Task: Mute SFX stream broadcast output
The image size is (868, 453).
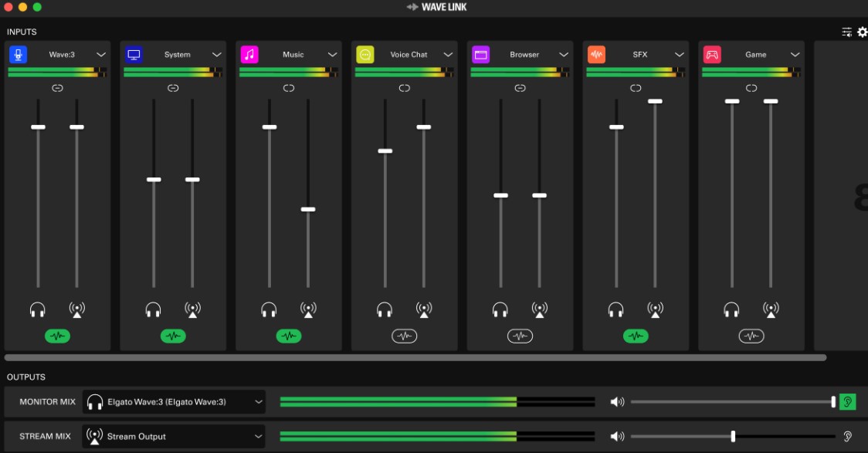Action: click(x=656, y=309)
